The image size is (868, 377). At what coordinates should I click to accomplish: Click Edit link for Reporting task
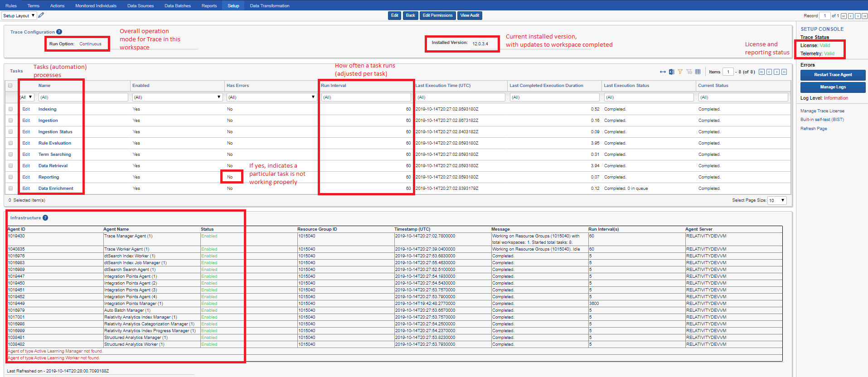[x=26, y=177]
